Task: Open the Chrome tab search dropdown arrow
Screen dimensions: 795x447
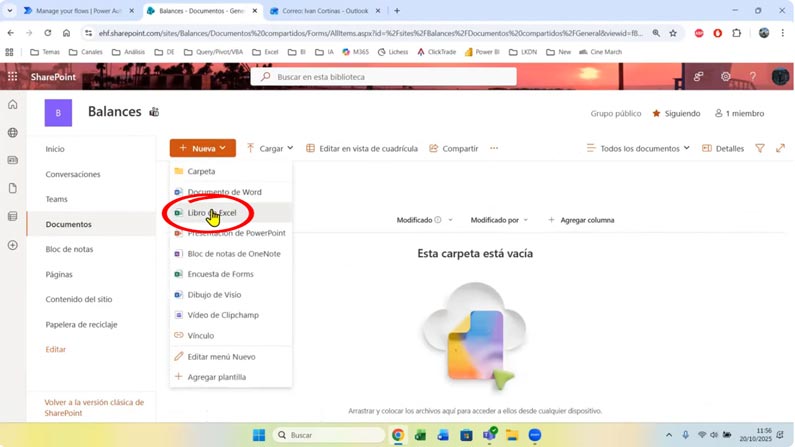Action: pyautogui.click(x=10, y=11)
